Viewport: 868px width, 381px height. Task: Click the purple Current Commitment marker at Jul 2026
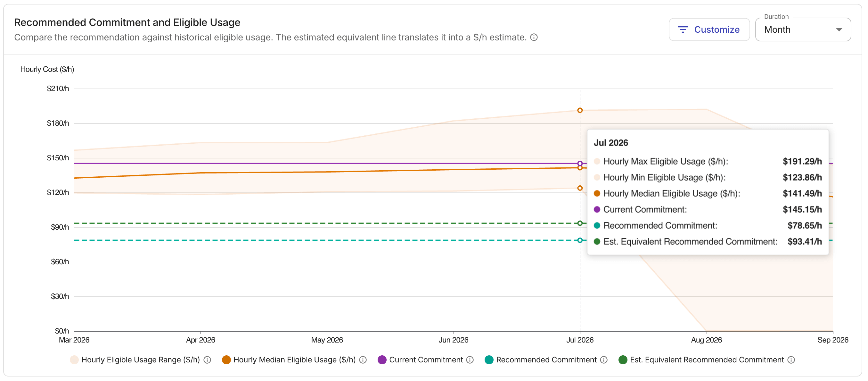[x=580, y=164]
